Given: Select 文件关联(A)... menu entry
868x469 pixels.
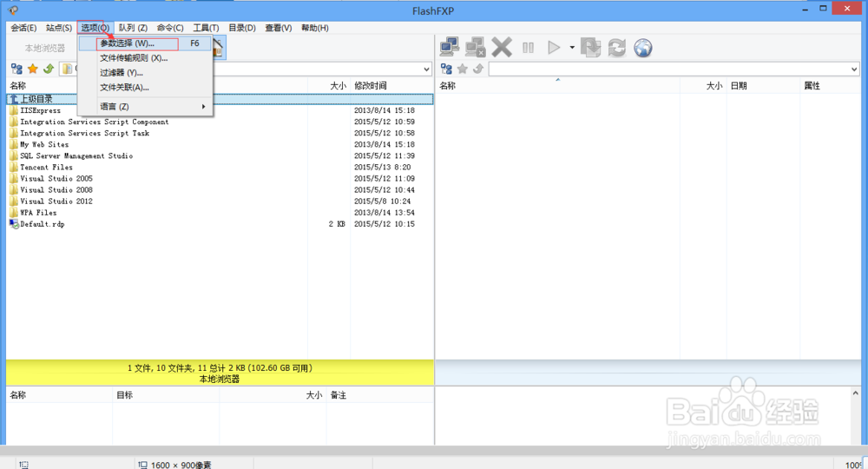Looking at the screenshot, I should coord(145,88).
